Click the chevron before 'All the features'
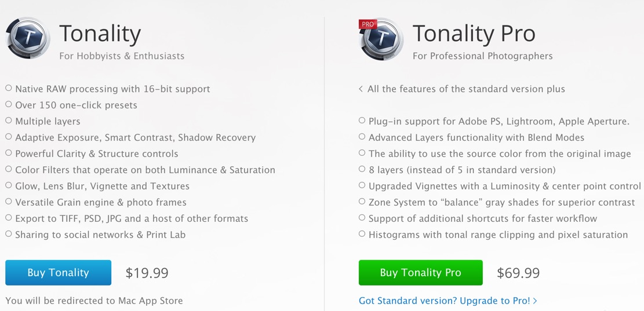This screenshot has height=311, width=644. (361, 89)
